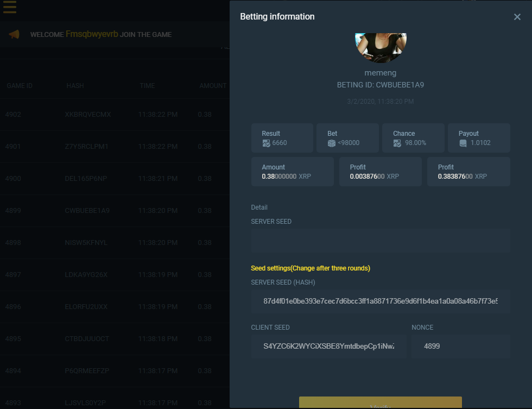The image size is (532, 409).
Task: Click the TIME column header
Action: point(147,86)
